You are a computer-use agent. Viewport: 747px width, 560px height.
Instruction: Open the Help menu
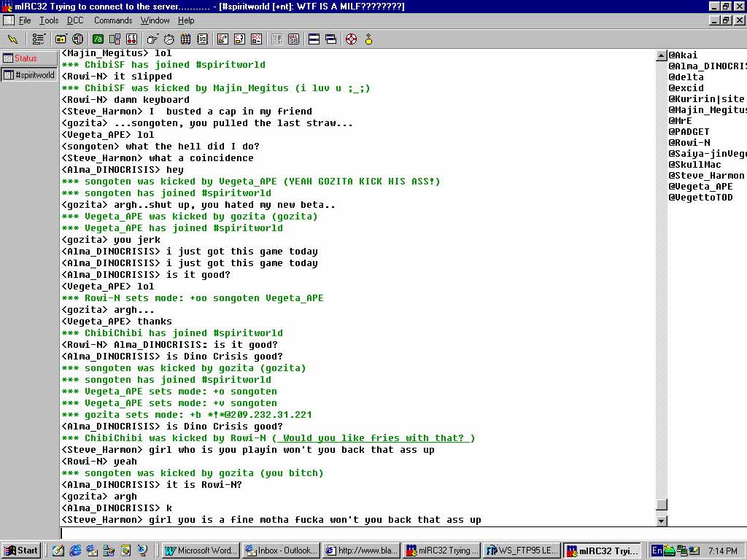pyautogui.click(x=186, y=20)
